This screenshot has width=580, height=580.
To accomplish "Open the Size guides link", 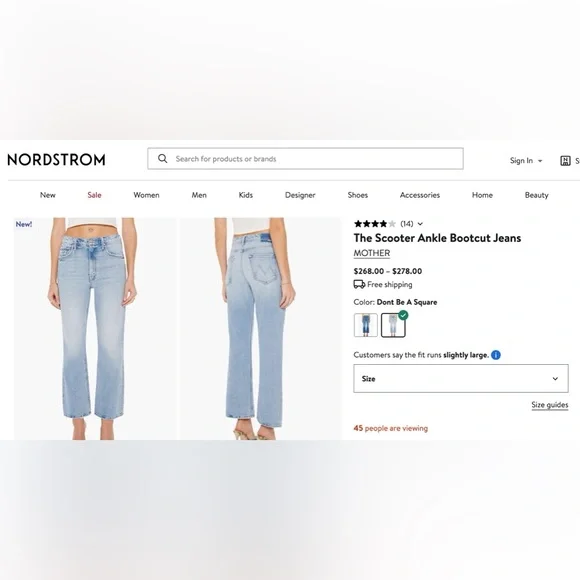I will tap(550, 405).
